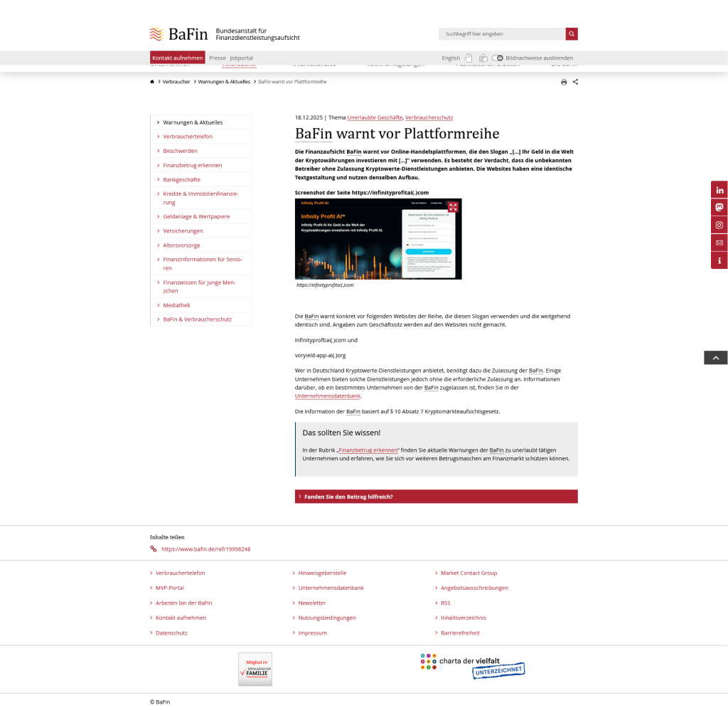Open Finanzwissen für junge Menschen menu item

coord(199,286)
